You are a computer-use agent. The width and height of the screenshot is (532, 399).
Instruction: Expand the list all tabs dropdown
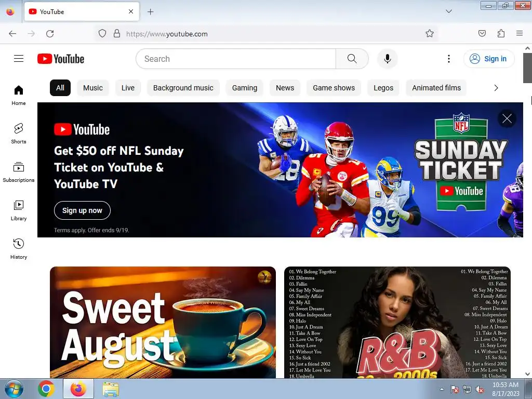pyautogui.click(x=448, y=11)
